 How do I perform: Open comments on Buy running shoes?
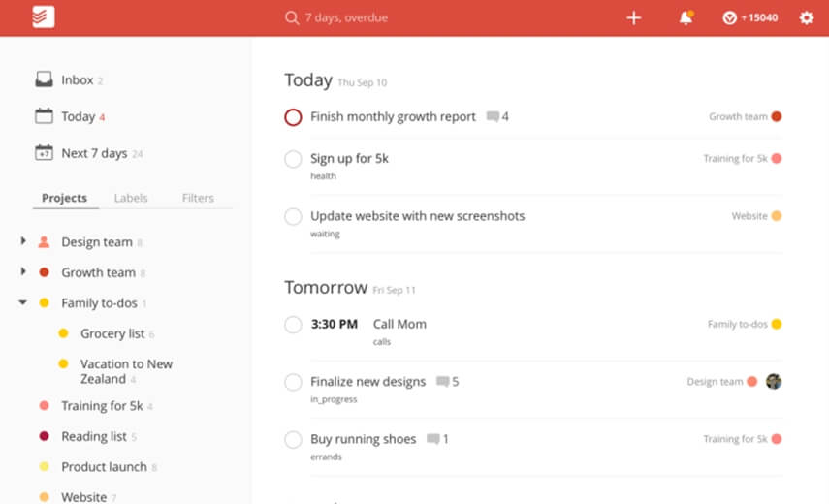point(433,439)
